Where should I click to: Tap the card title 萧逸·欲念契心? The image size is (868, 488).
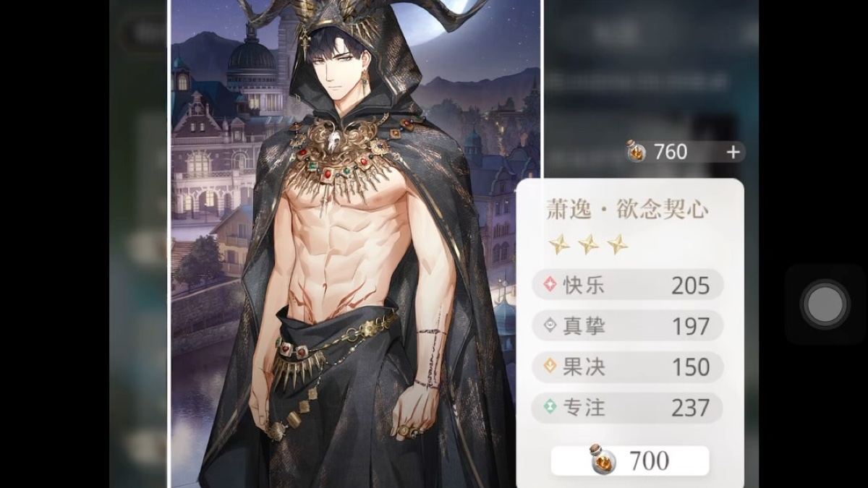626,210
